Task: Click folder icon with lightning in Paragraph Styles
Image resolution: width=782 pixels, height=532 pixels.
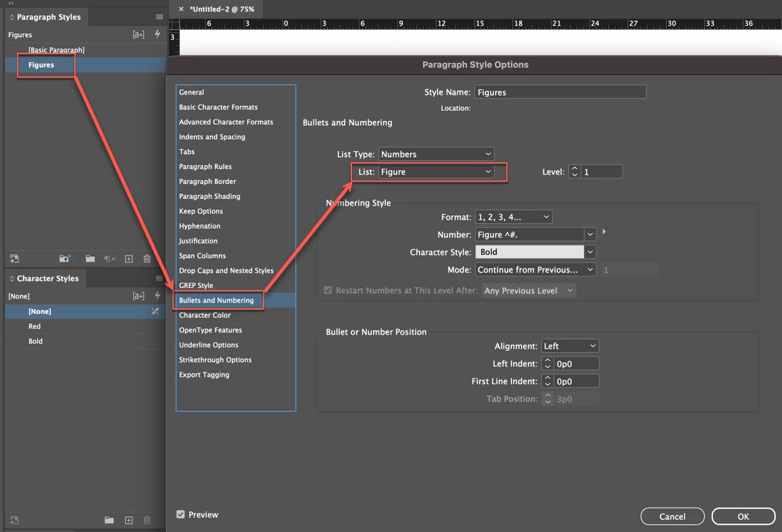Action: [64, 258]
